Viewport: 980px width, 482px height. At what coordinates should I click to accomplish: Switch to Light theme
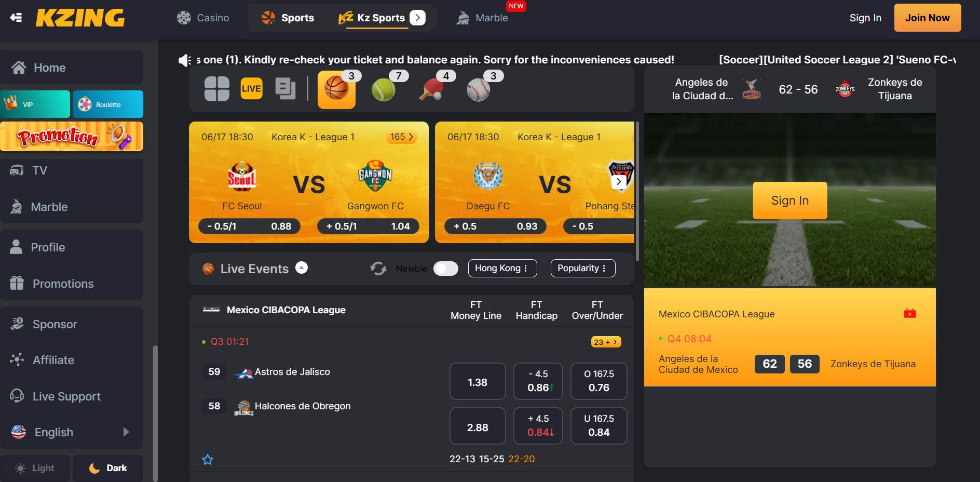[x=35, y=468]
